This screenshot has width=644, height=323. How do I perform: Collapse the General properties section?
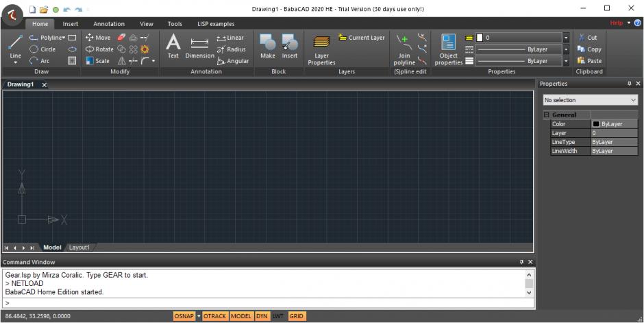(x=546, y=115)
